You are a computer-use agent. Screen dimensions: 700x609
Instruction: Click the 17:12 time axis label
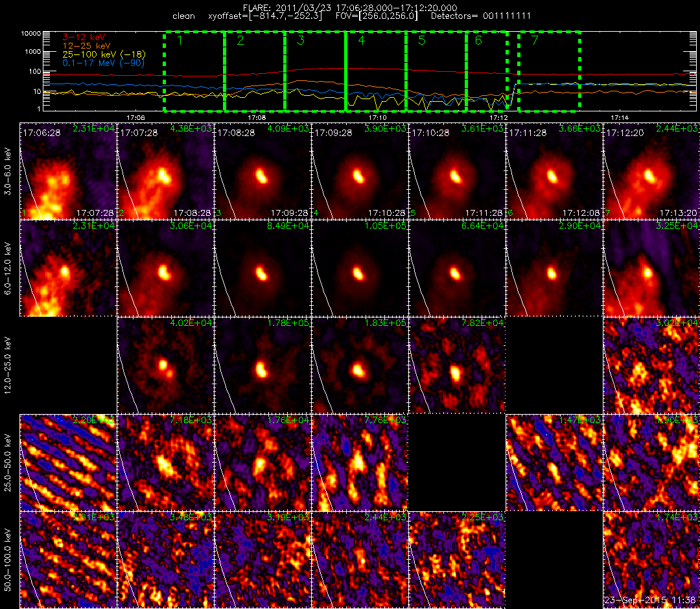(x=498, y=117)
